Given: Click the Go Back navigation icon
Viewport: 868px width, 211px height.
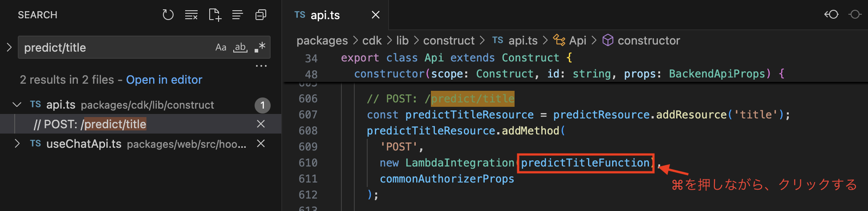Looking at the screenshot, I should 831,15.
